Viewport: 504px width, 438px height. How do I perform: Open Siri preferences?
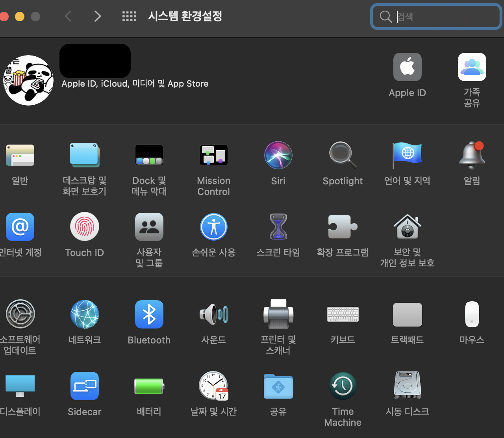[278, 155]
